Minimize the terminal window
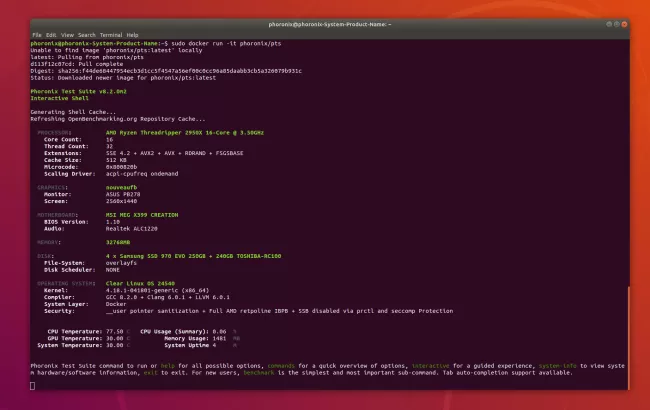Image resolution: width=650 pixels, height=410 pixels. pos(609,24)
